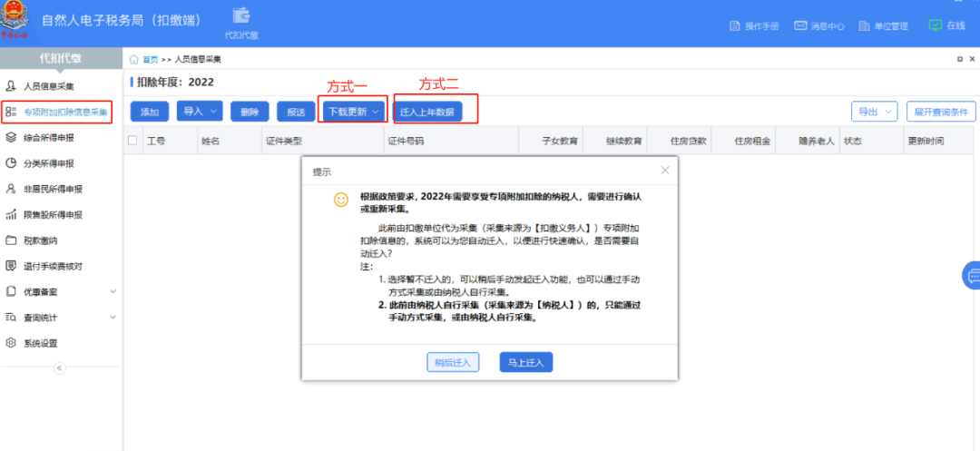Choose 稍后迁入 in the dialog
Screen dimensions: 980x451
click(x=453, y=362)
